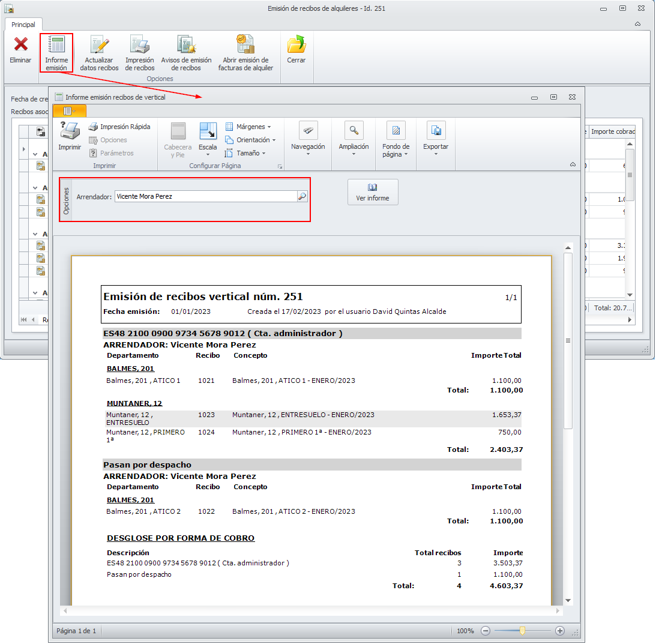
Task: Click the Imprimir printer icon
Action: point(70,131)
